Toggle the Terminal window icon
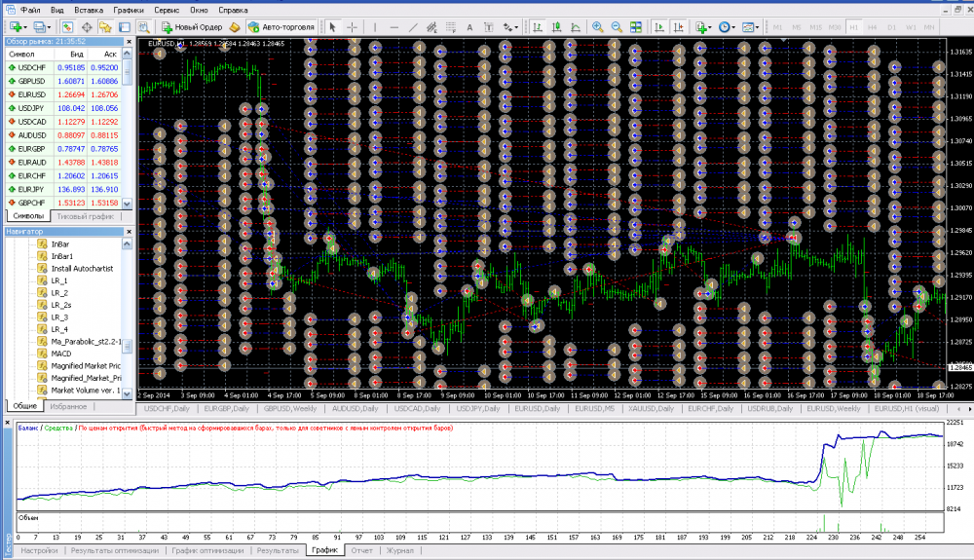974x560 pixels. coord(125,26)
